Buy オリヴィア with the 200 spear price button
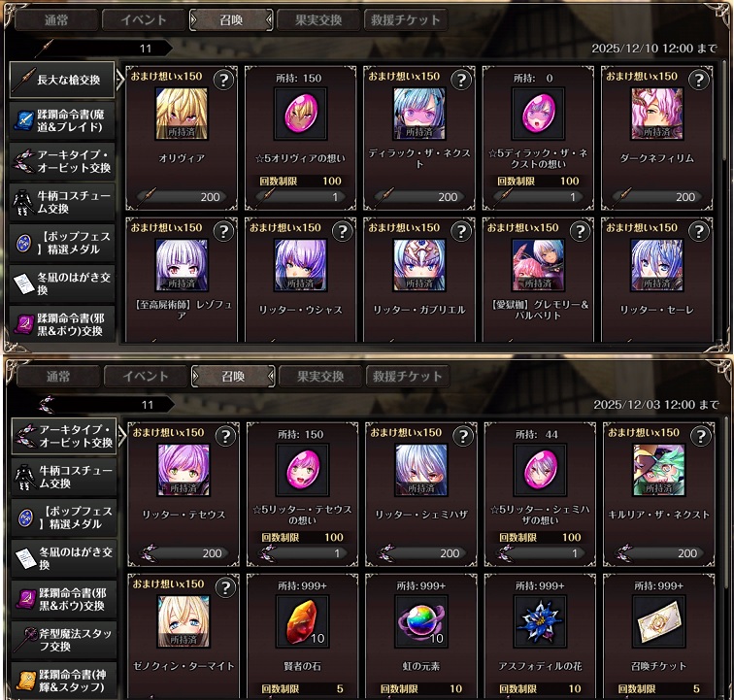Viewport: 734px width, 700px height. click(182, 197)
